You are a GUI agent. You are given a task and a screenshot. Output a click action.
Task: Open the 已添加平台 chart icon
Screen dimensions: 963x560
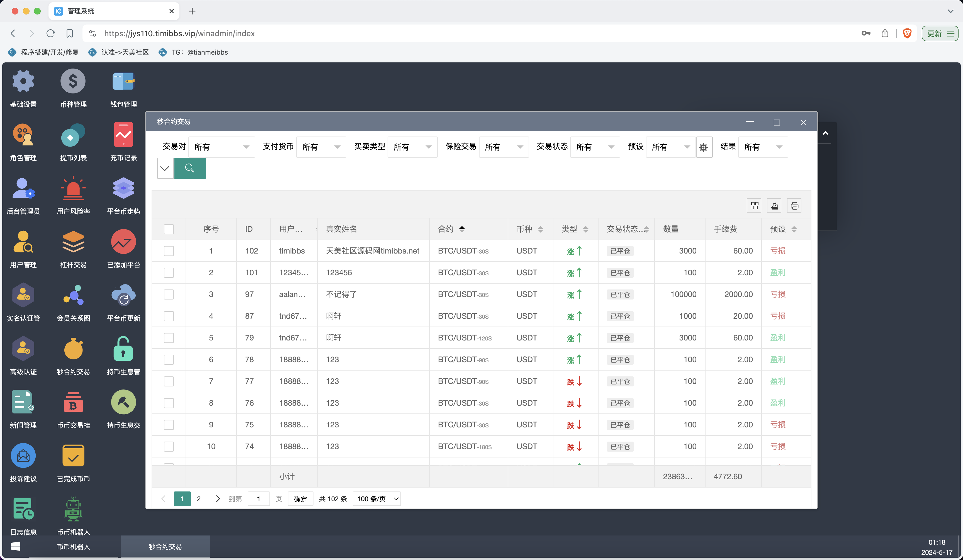[123, 242]
